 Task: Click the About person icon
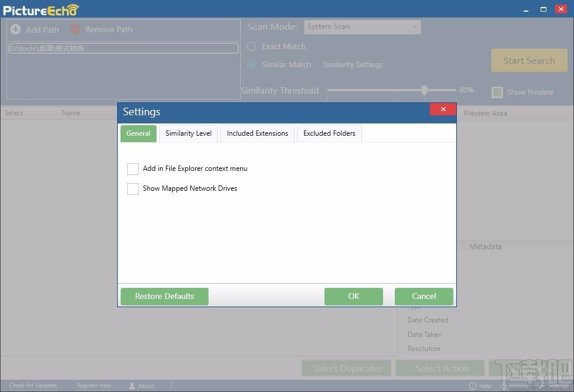pos(132,386)
